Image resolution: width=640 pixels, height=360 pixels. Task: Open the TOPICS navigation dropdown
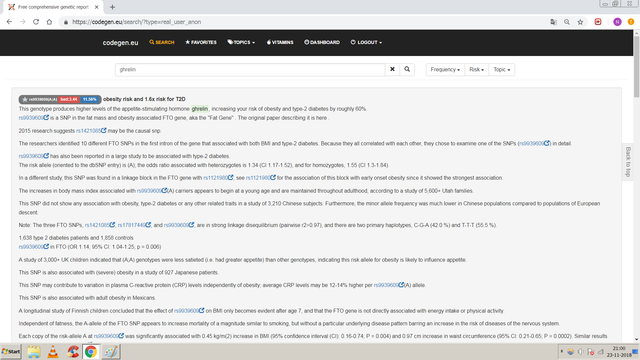[241, 42]
